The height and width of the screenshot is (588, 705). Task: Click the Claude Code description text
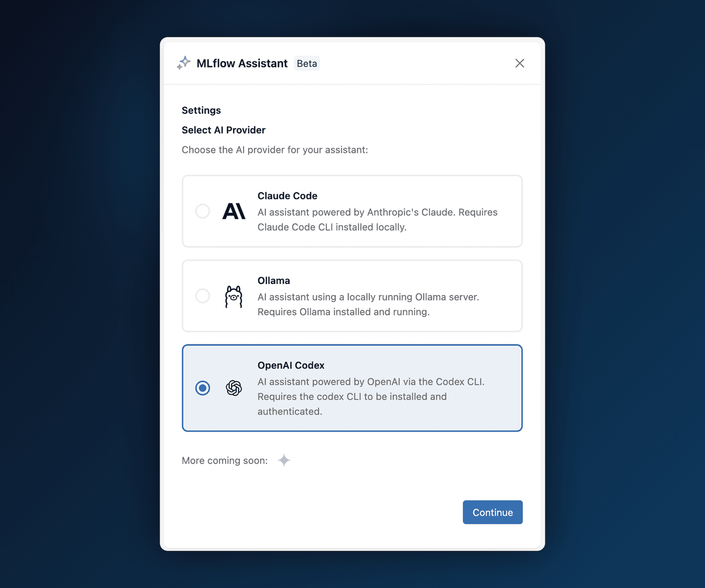[378, 219]
